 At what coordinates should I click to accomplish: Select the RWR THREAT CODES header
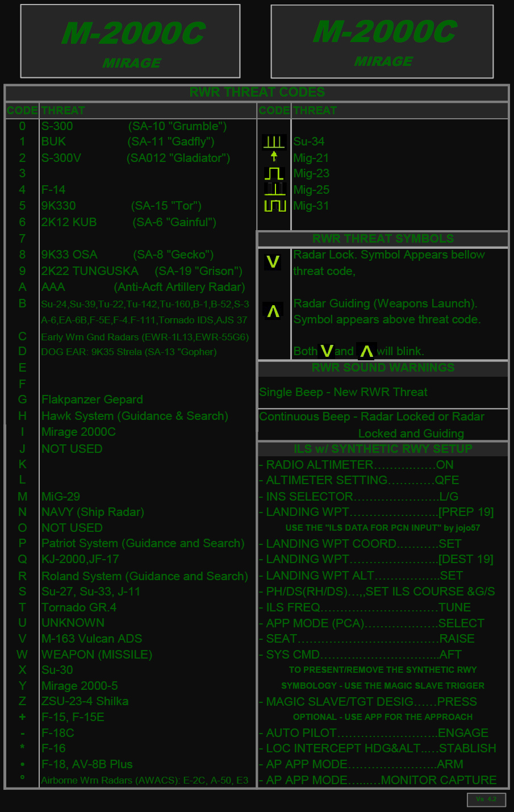[257, 93]
